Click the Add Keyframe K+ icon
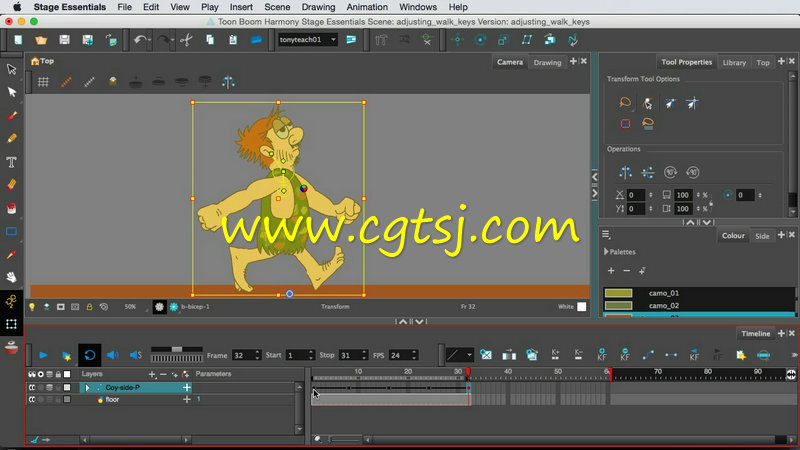The image size is (800, 450). [555, 355]
